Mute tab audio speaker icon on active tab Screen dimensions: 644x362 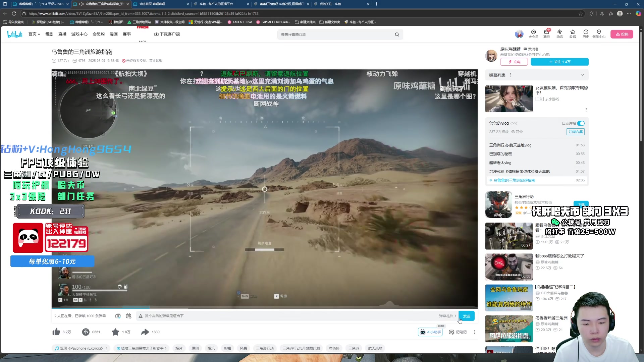point(81,4)
